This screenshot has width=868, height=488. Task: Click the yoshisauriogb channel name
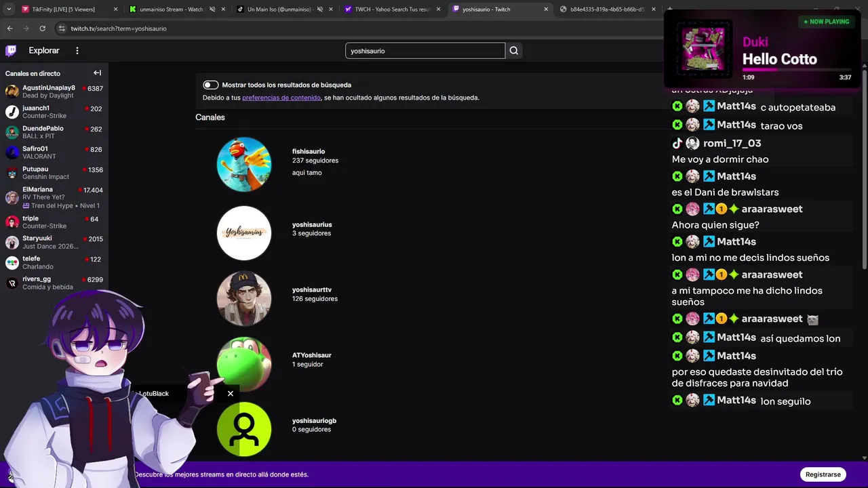click(314, 421)
